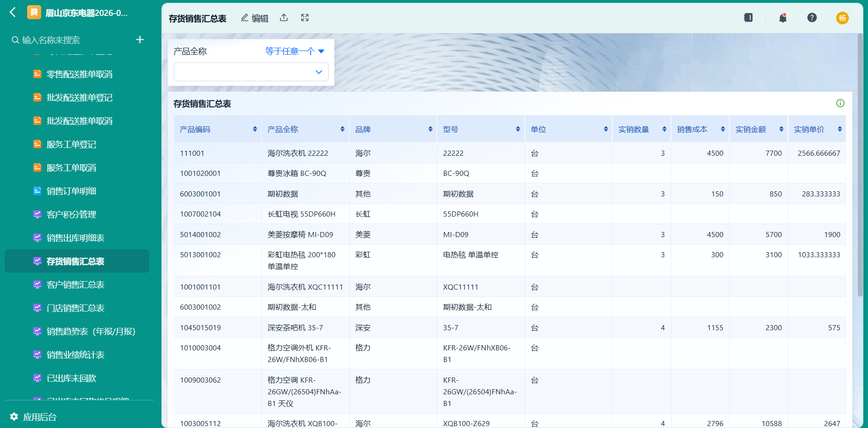Toggle fullscreen expand icon

[x=305, y=18]
